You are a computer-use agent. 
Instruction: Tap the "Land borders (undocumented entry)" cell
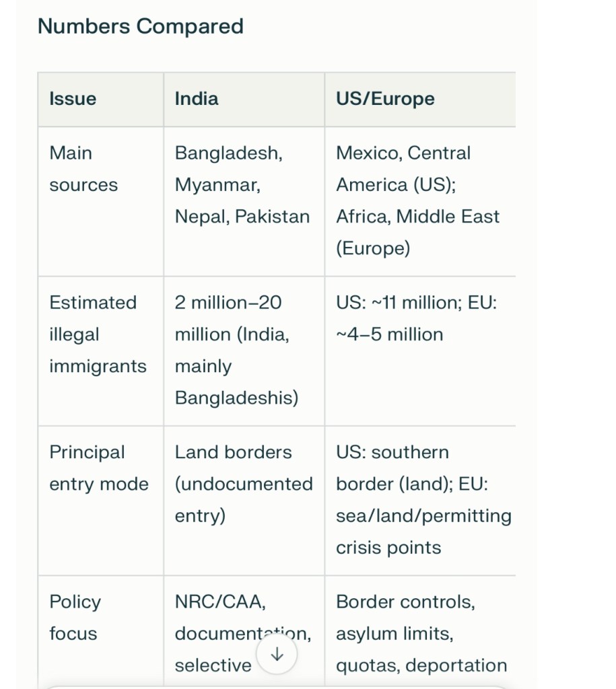(x=243, y=484)
